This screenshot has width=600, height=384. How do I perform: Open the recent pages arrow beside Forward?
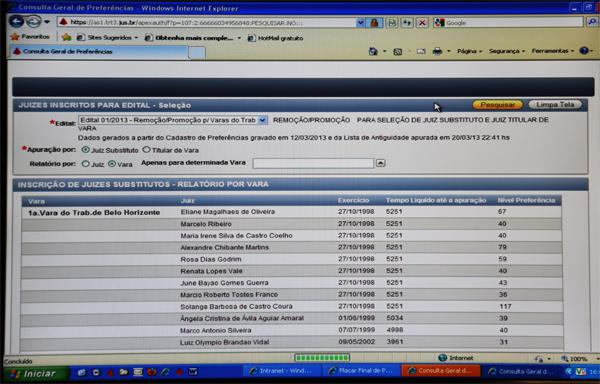[x=47, y=22]
